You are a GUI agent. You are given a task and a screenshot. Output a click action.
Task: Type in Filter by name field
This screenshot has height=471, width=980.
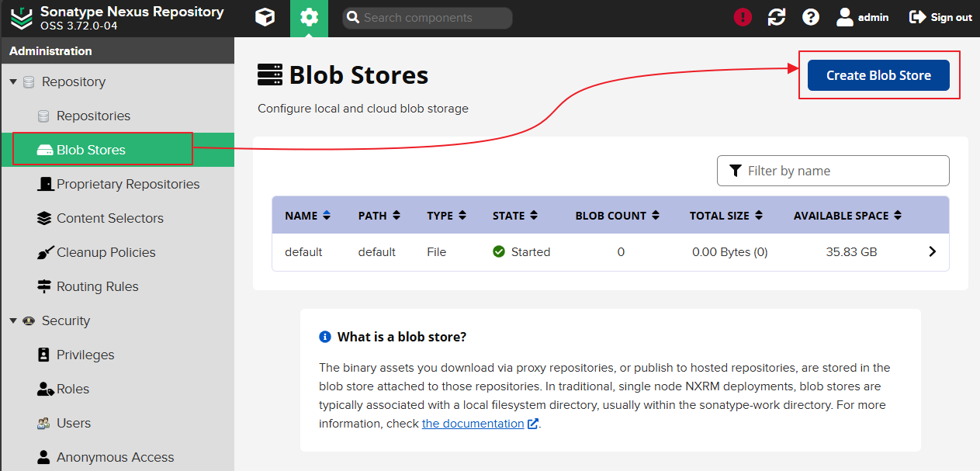coord(833,171)
